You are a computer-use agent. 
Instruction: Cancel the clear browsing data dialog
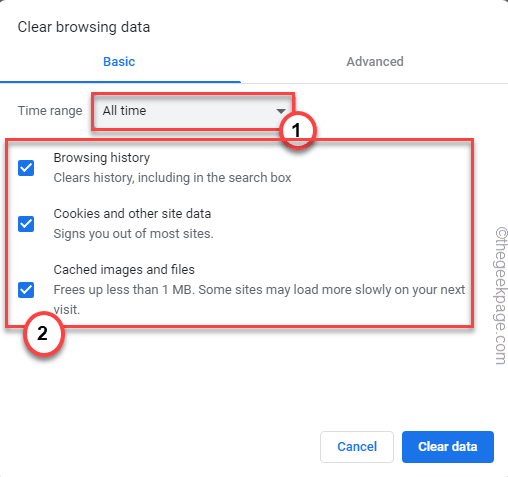point(357,447)
